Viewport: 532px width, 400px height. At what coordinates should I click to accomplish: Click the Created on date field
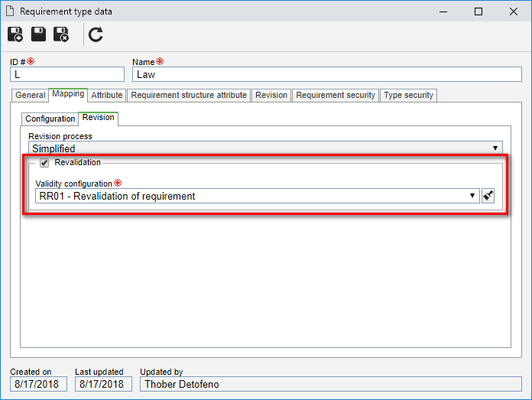point(38,384)
